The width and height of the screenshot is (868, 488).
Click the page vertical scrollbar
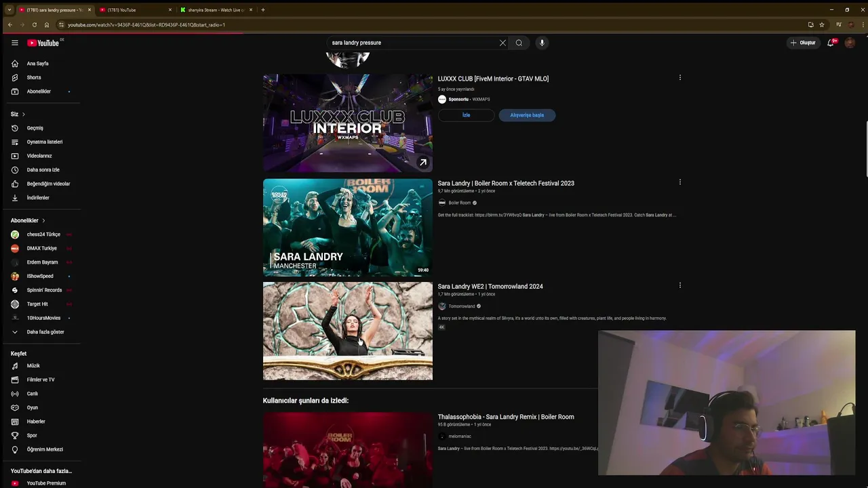click(x=865, y=149)
